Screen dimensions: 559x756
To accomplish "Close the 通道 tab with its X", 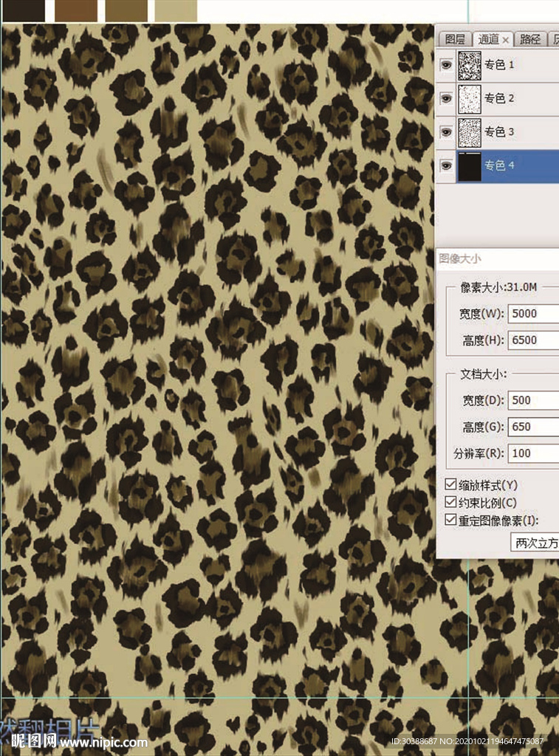I will click(506, 40).
